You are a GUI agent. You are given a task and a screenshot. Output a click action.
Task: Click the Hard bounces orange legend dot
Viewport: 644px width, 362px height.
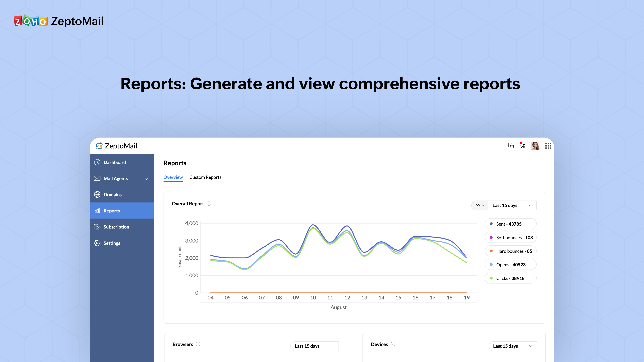coord(491,251)
